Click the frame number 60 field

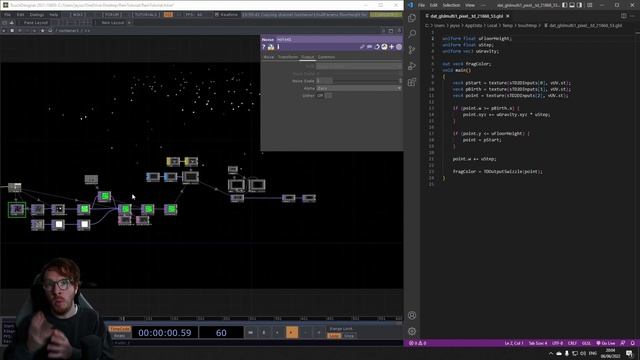(x=221, y=333)
